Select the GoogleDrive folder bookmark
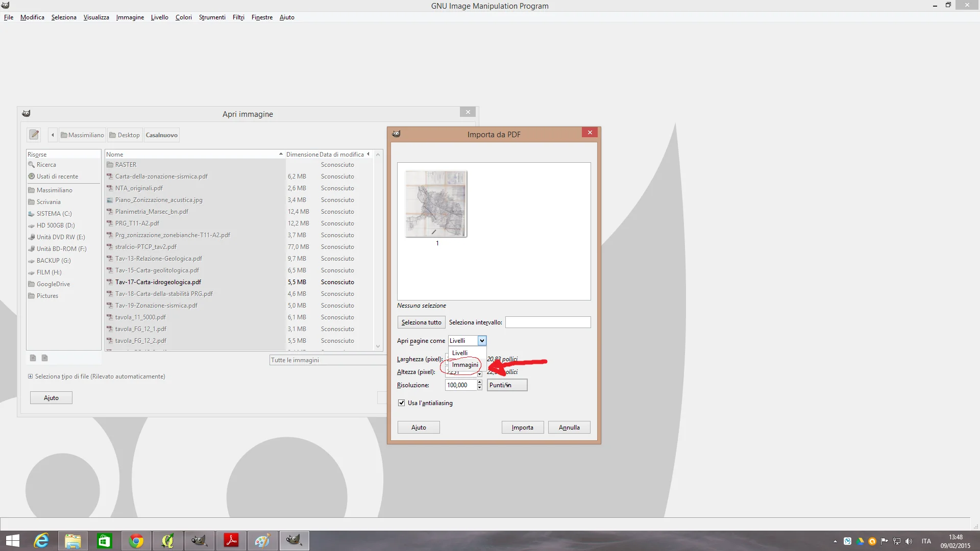 53,284
